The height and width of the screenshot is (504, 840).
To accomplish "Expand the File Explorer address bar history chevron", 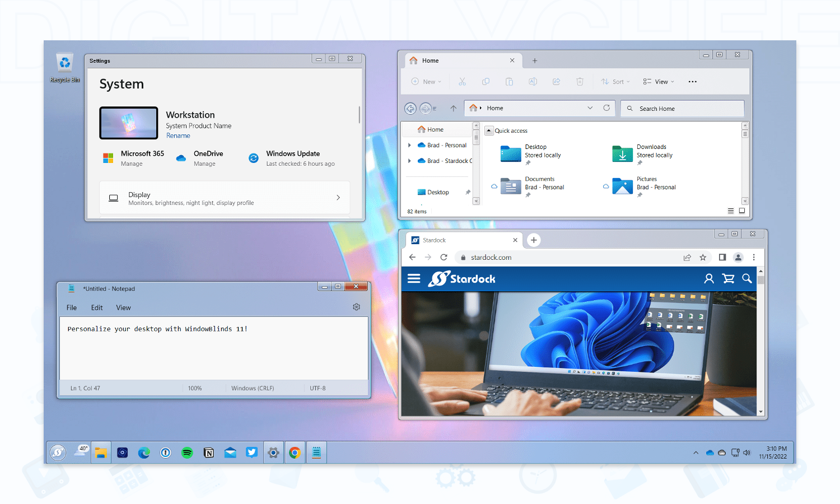I will 590,108.
